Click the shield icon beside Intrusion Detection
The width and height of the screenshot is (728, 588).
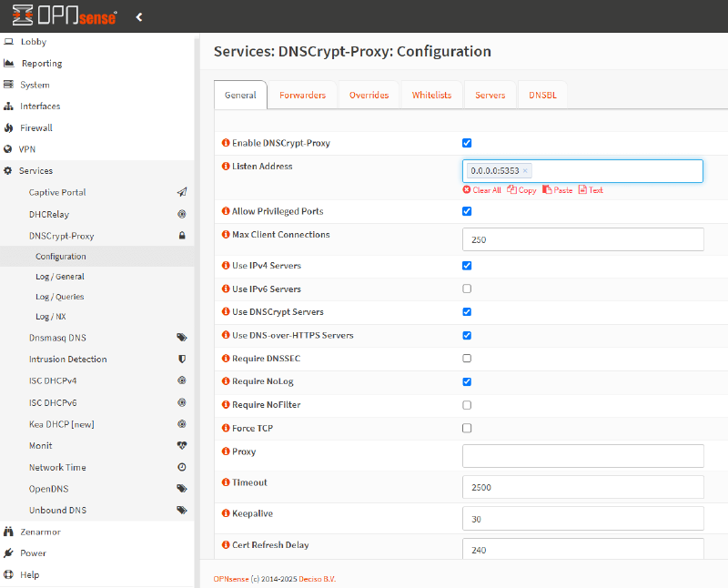coord(182,359)
